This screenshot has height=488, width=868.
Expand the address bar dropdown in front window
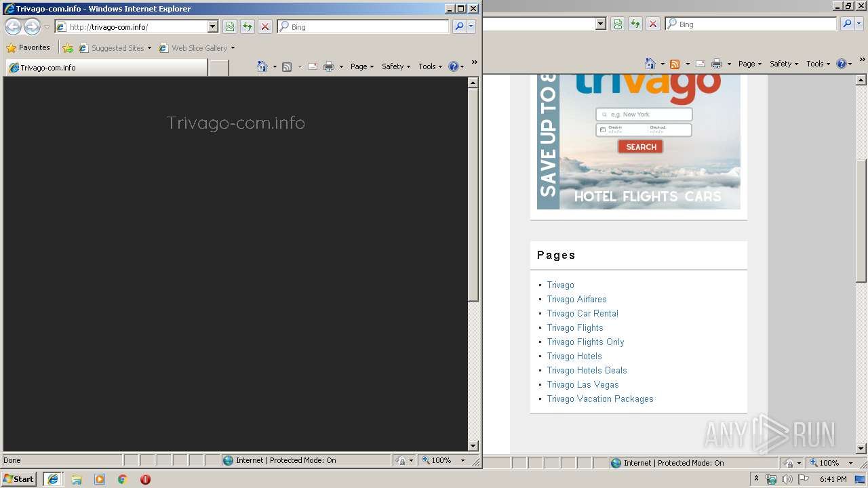pyautogui.click(x=212, y=26)
